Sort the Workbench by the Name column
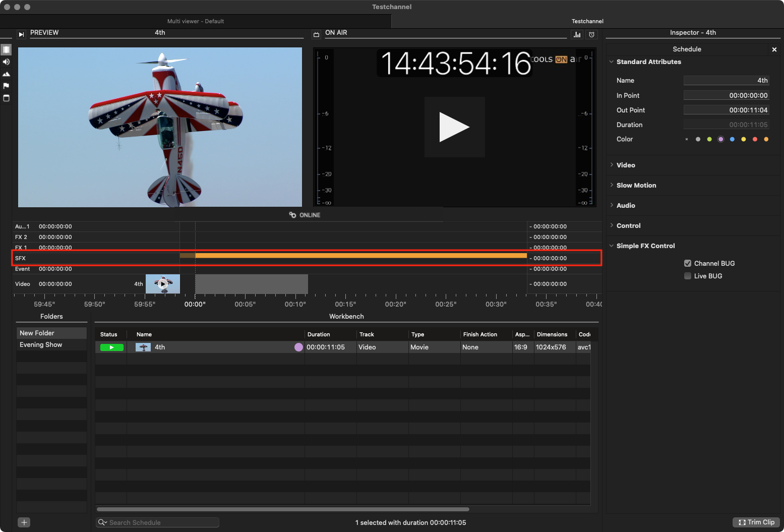Screen dimensions: 784x532 (x=216, y=334)
